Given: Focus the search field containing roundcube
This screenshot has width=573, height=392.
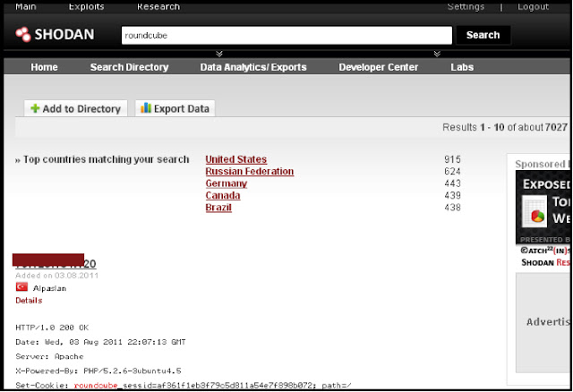Looking at the screenshot, I should (286, 35).
